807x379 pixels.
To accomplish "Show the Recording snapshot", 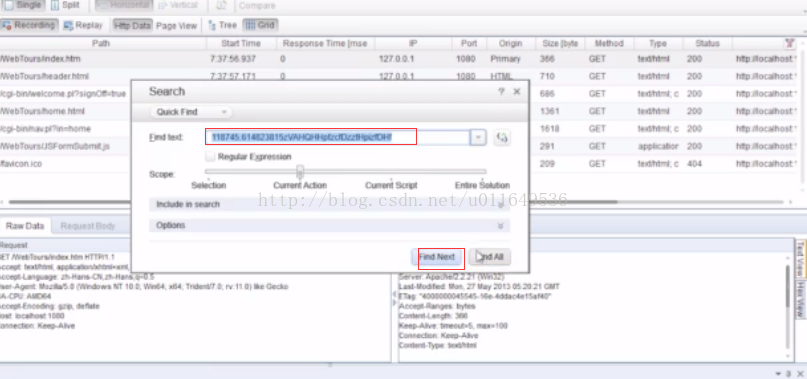I will tap(29, 25).
